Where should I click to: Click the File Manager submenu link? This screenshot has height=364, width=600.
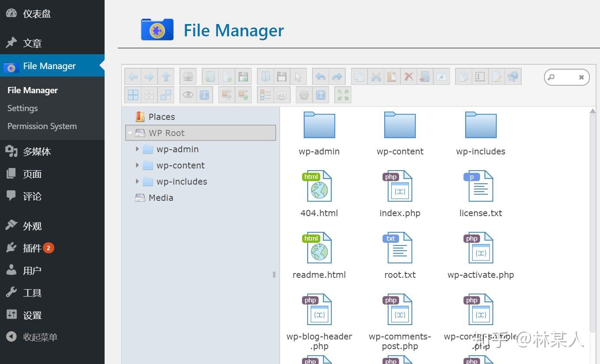(x=33, y=90)
